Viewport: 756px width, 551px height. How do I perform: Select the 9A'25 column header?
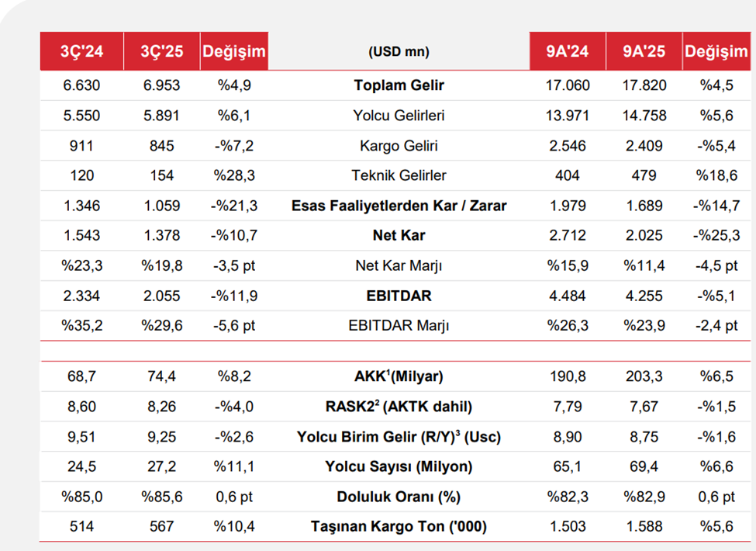click(644, 52)
